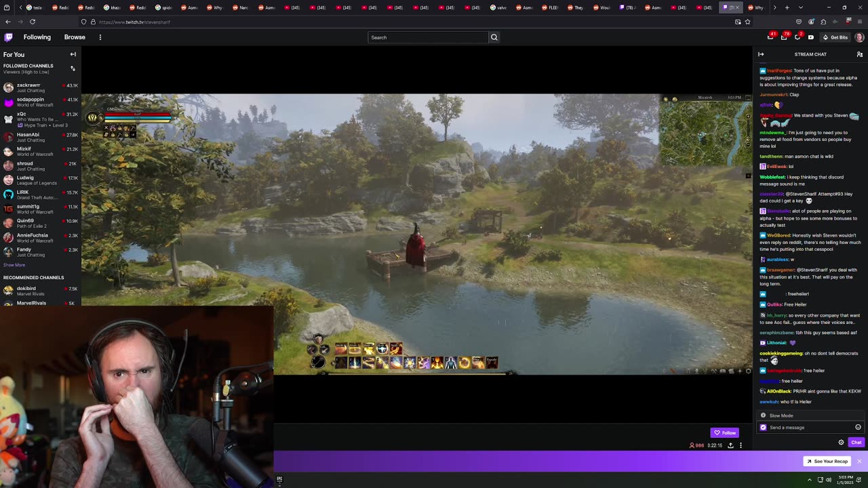Follow the stevensharif channel
The width and height of the screenshot is (868, 488).
click(x=725, y=432)
